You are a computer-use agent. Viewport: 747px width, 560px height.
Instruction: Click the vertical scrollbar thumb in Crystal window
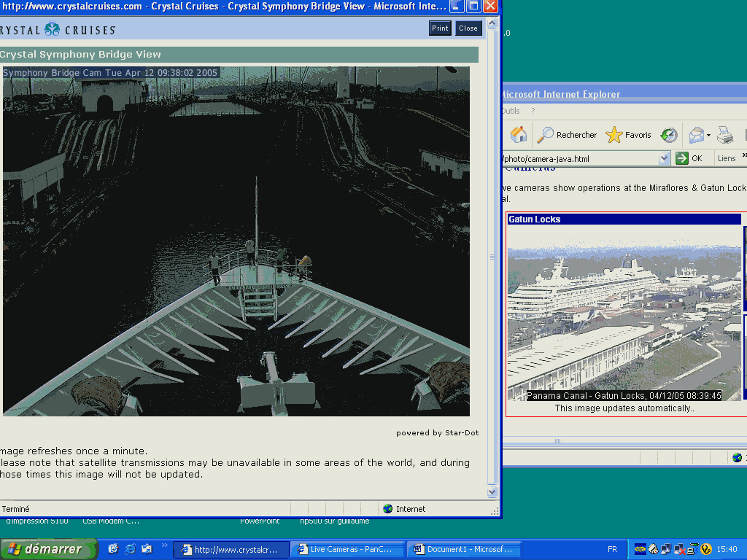[492, 257]
